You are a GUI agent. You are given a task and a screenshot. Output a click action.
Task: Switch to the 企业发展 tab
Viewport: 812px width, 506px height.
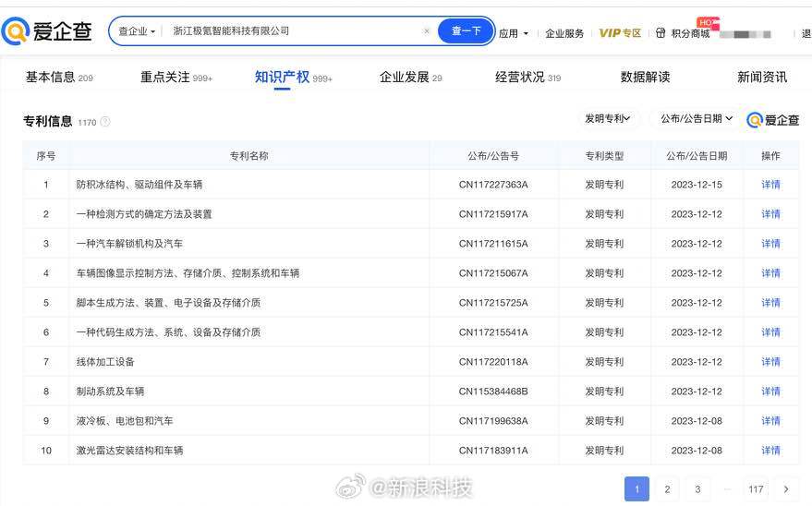pos(411,77)
